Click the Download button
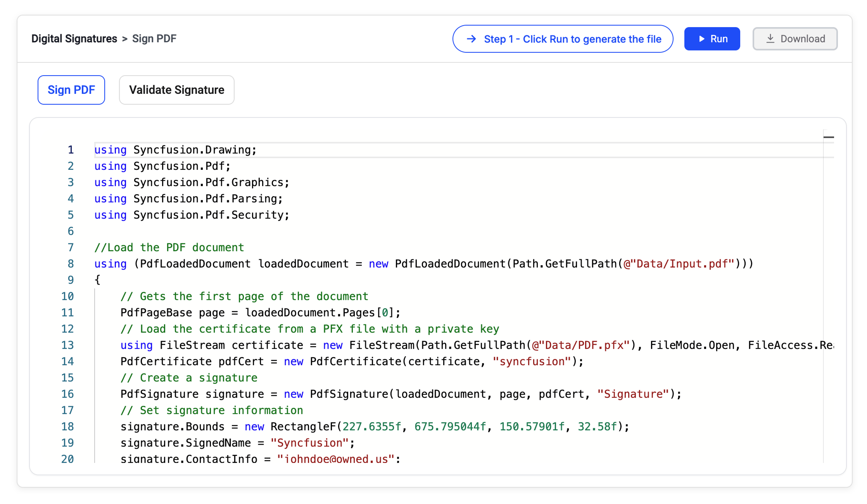 coord(795,39)
